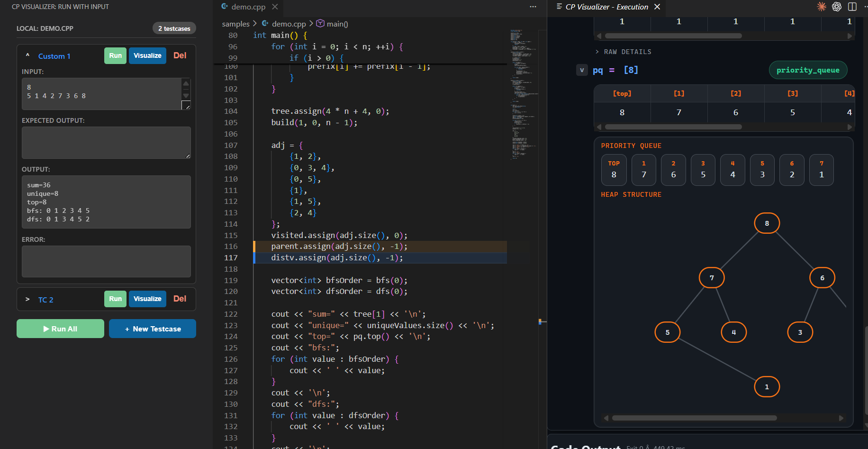Click heap node 5
868x449 pixels.
(x=667, y=332)
